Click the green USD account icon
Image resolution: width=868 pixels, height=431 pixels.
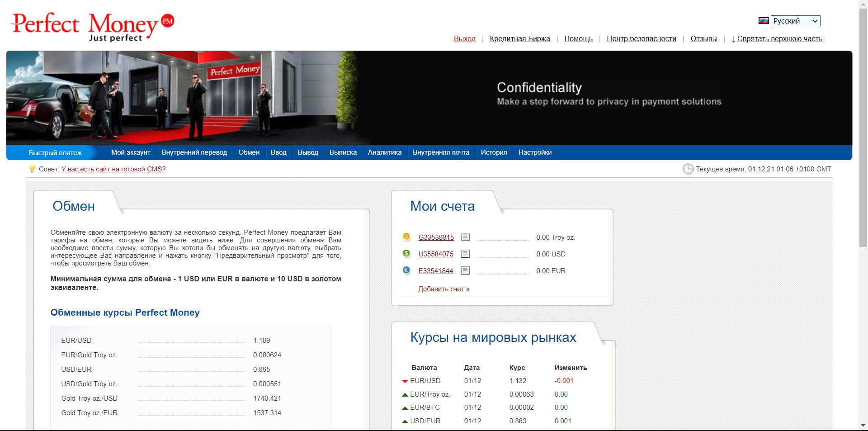tap(406, 253)
